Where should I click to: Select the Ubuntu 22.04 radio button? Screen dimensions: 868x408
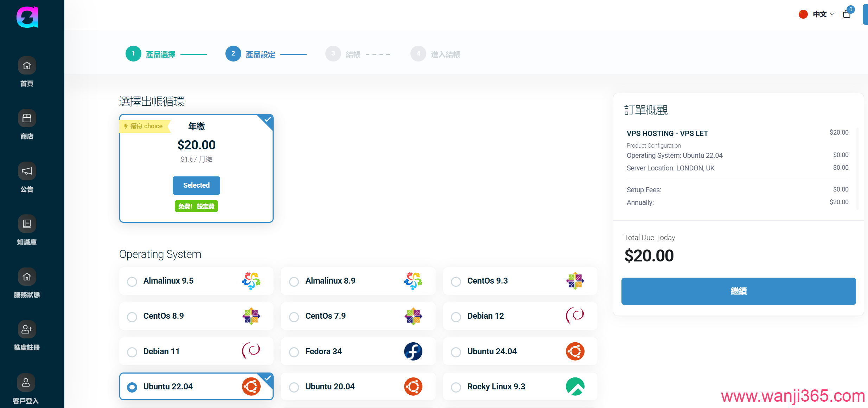[x=132, y=387]
